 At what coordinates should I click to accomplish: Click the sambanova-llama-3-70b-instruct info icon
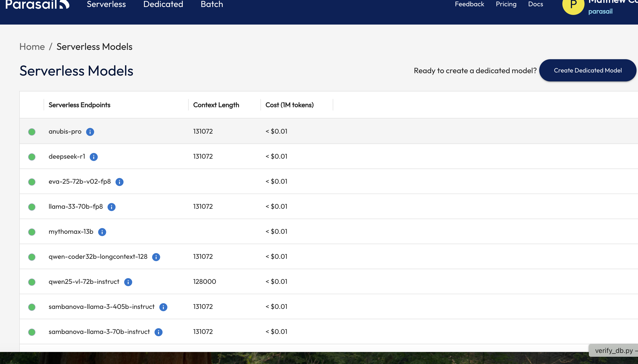click(158, 332)
